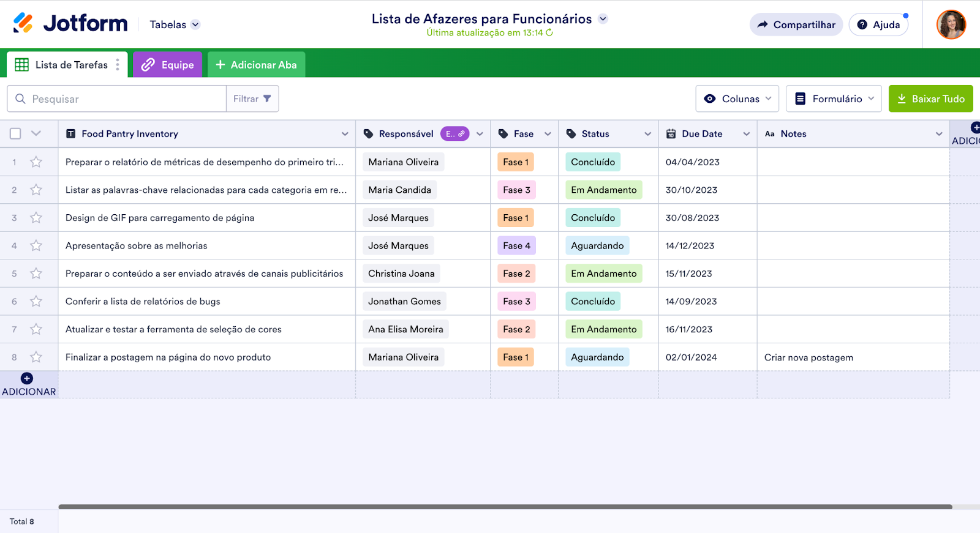Click the Total 8 footer count
Image resolution: width=980 pixels, height=533 pixels.
click(x=22, y=521)
